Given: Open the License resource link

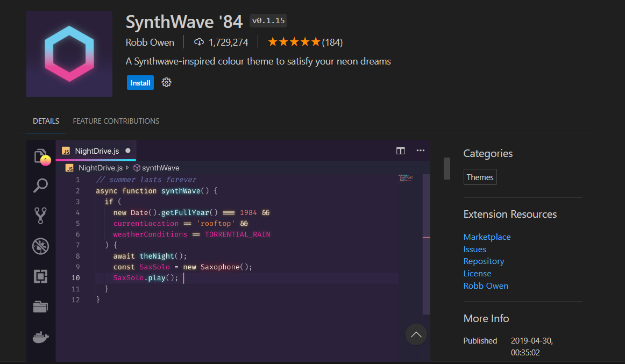Looking at the screenshot, I should [477, 274].
